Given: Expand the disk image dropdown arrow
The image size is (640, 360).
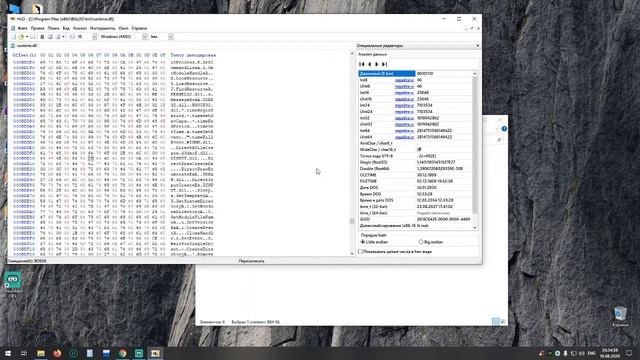Looking at the screenshot, I should [x=63, y=37].
